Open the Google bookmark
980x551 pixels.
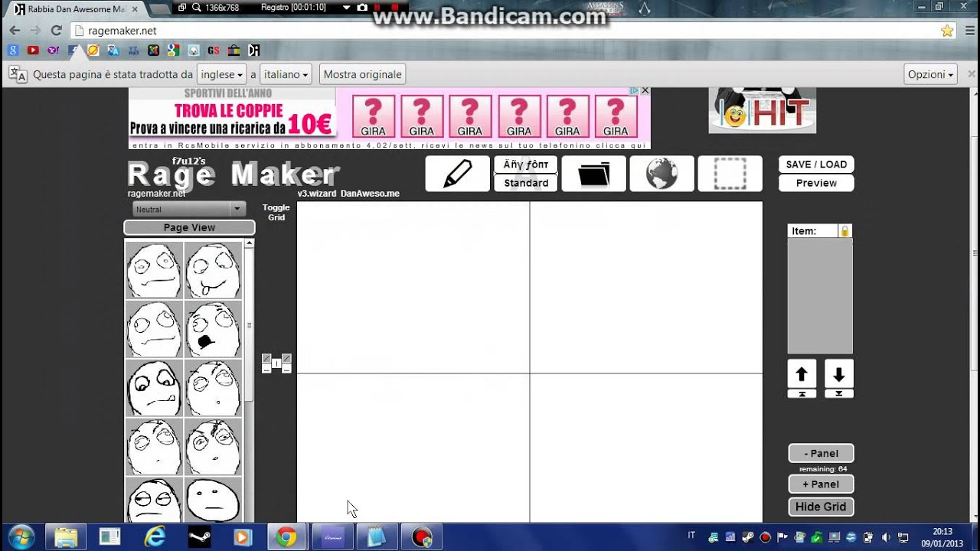[x=13, y=51]
